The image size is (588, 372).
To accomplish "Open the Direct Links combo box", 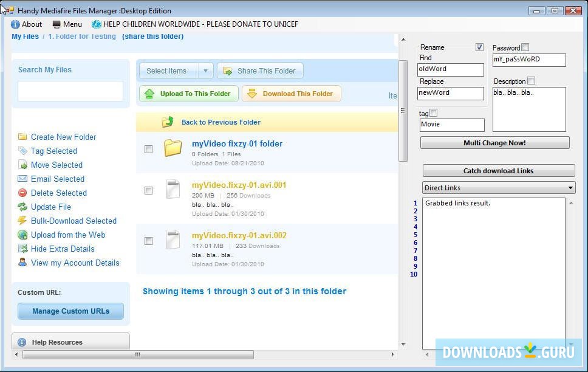I will coord(499,188).
